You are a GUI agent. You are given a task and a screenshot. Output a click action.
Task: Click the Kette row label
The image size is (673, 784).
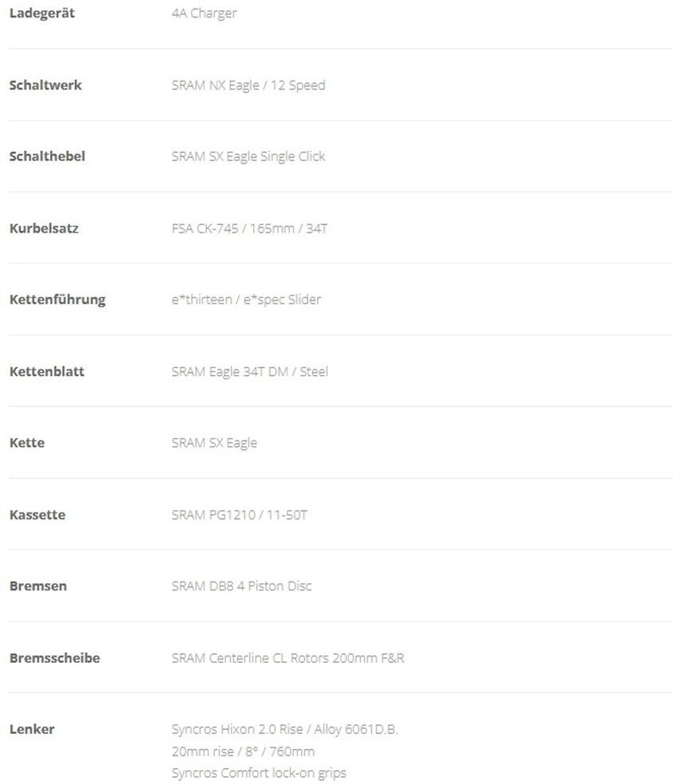tap(27, 443)
